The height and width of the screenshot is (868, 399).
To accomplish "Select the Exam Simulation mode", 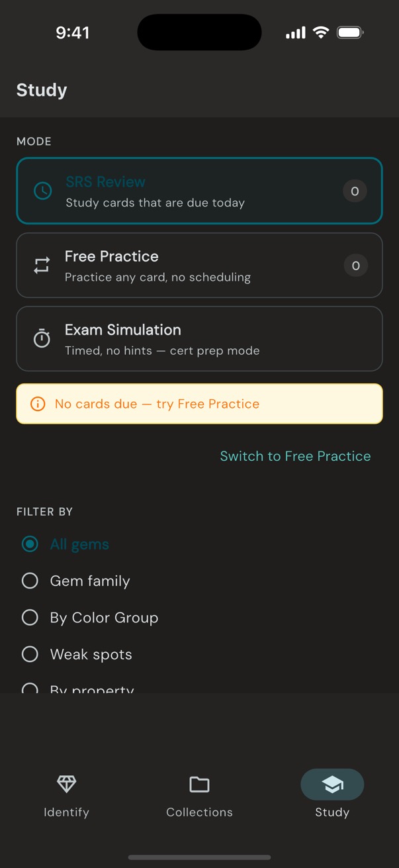I will pyautogui.click(x=199, y=338).
